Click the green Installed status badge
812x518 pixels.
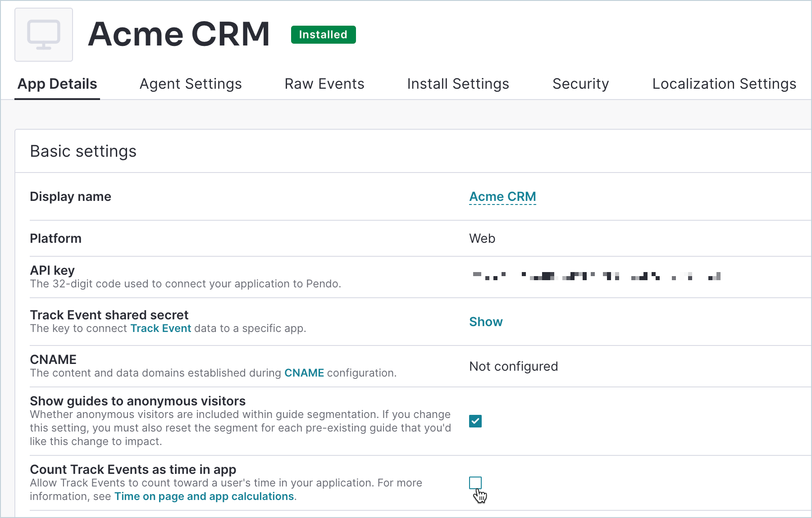click(x=324, y=35)
